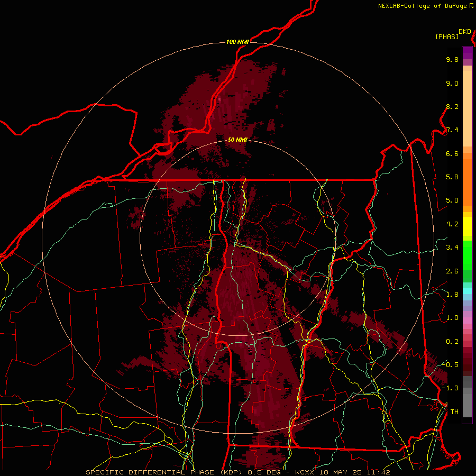476x476 pixels.
Task: Click the [PHAS] legend unit label
Action: click(447, 36)
